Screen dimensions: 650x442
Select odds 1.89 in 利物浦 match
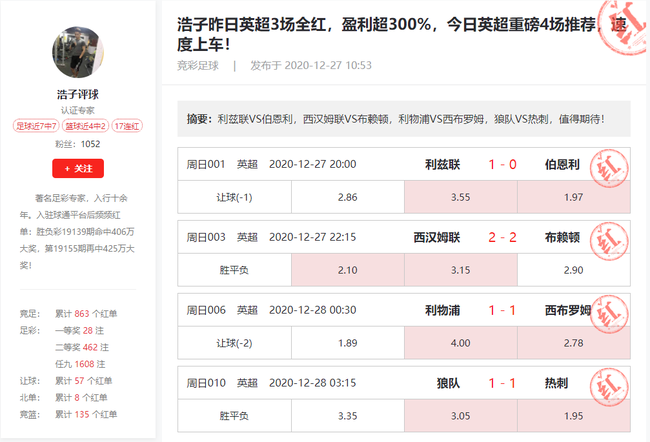(347, 343)
